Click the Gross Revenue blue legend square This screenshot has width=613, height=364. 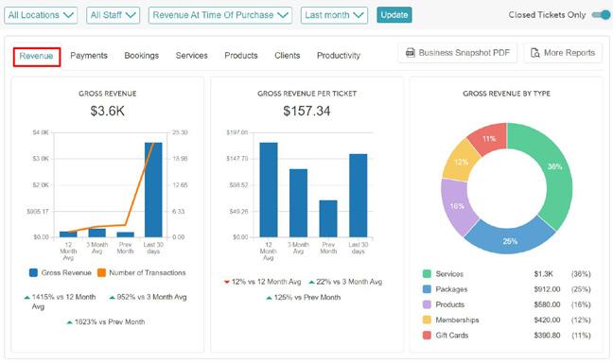coord(34,272)
